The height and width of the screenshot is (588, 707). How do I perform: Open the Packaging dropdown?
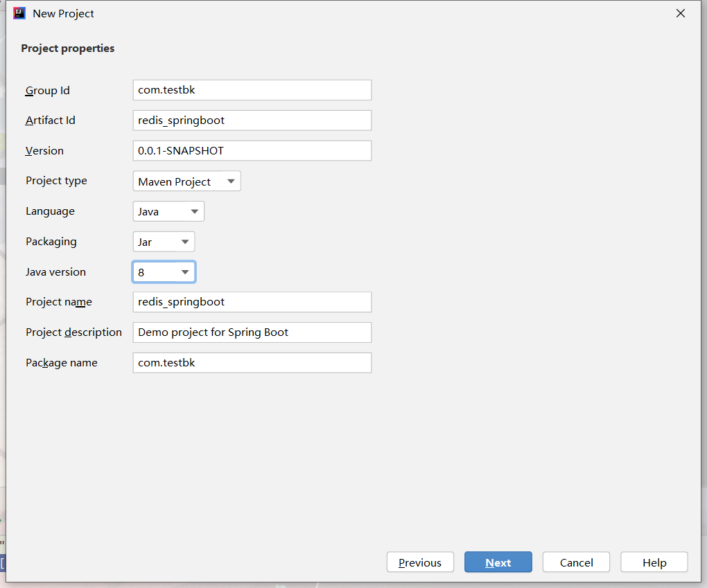coord(164,242)
